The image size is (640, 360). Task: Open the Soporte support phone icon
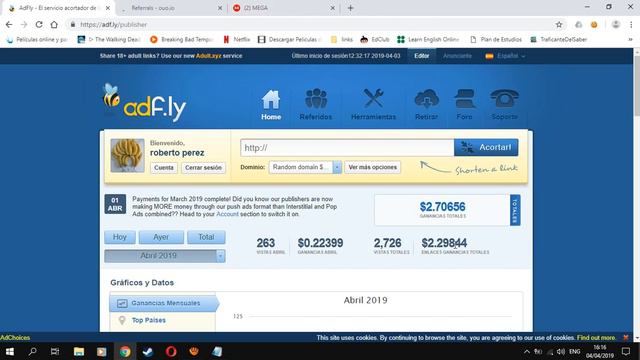[504, 104]
